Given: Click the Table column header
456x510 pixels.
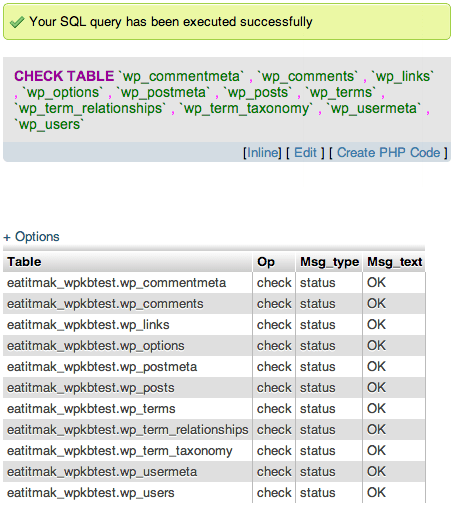Looking at the screenshot, I should click(x=128, y=262).
